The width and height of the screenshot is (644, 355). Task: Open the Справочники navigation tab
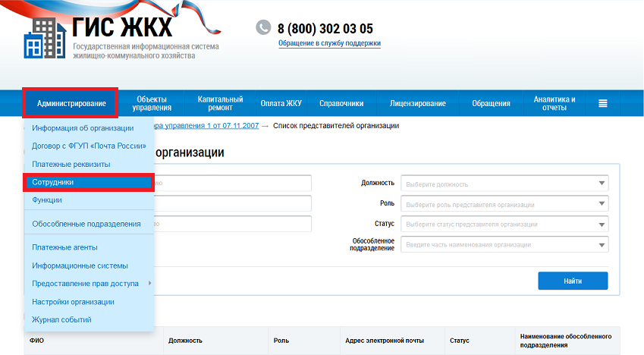341,103
